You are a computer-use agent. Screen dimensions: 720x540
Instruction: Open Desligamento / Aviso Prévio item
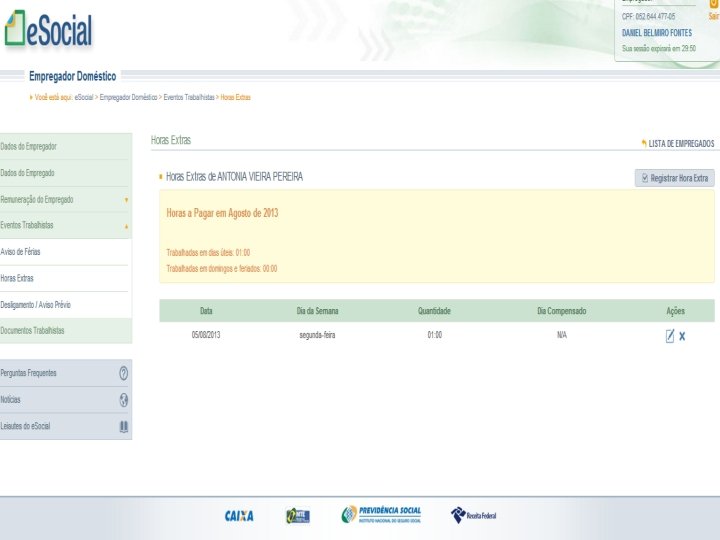coord(66,304)
